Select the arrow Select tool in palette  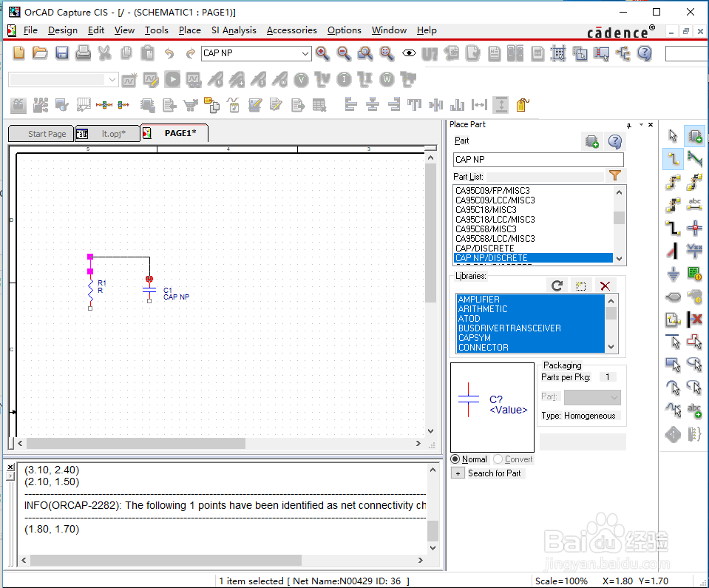tap(673, 135)
